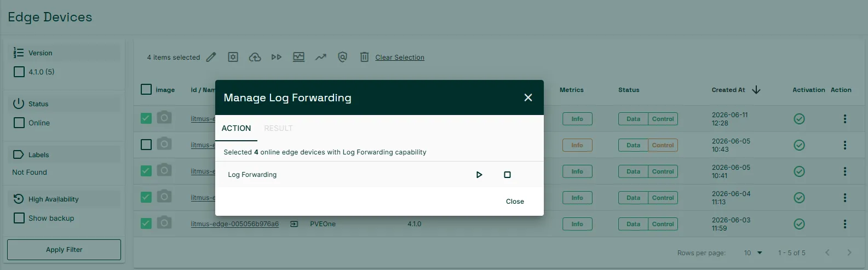Screen dimensions: 868x270
Task: Click Control status button in 2026-06-11 row
Action: [x=663, y=119]
